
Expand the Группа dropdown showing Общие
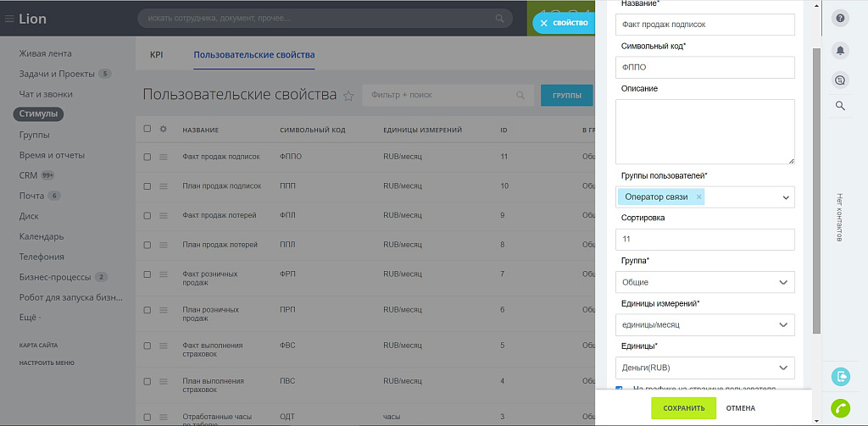coord(704,282)
